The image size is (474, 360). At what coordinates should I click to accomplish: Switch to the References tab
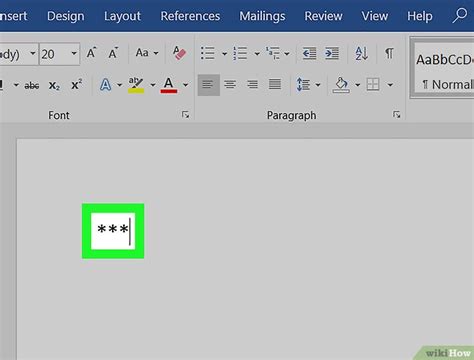point(190,16)
